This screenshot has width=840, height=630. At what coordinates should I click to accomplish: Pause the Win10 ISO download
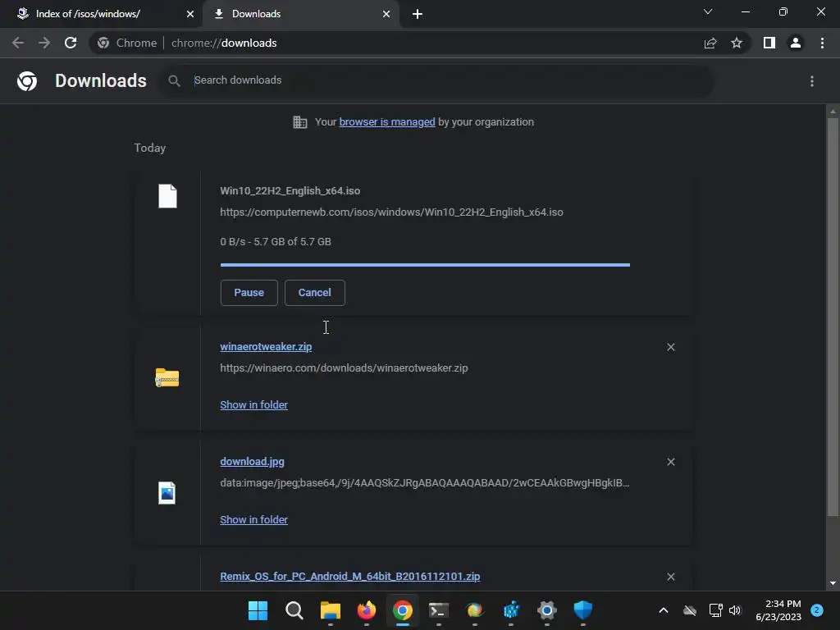[249, 293]
